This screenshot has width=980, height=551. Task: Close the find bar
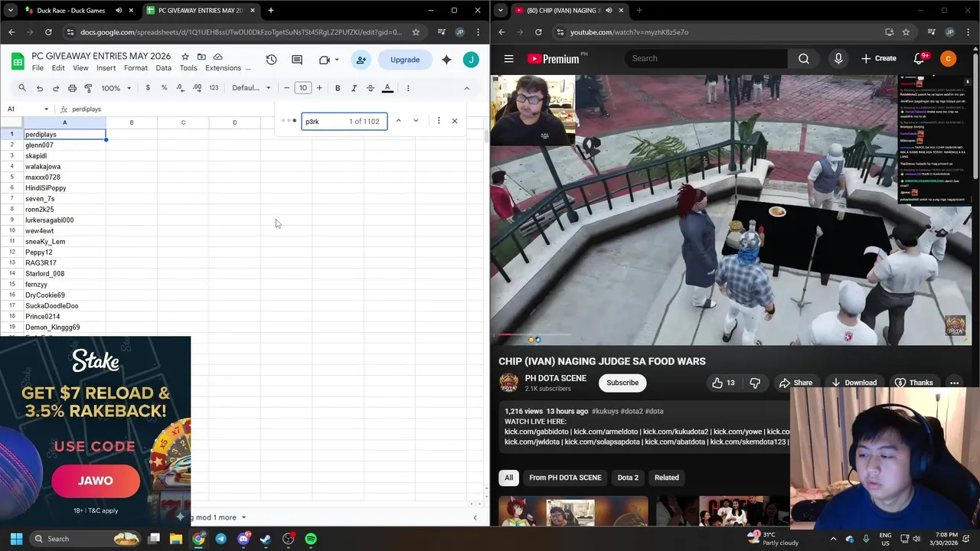[455, 121]
